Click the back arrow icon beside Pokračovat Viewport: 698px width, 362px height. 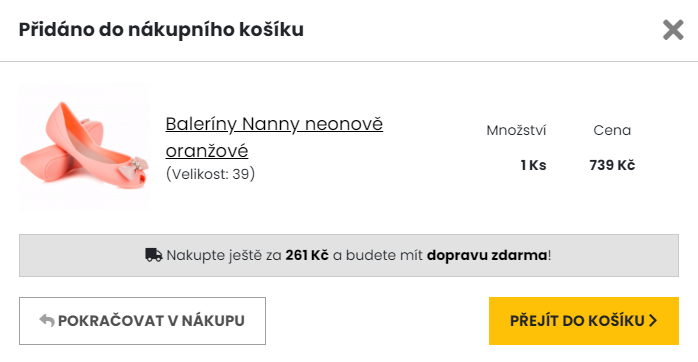coord(47,321)
